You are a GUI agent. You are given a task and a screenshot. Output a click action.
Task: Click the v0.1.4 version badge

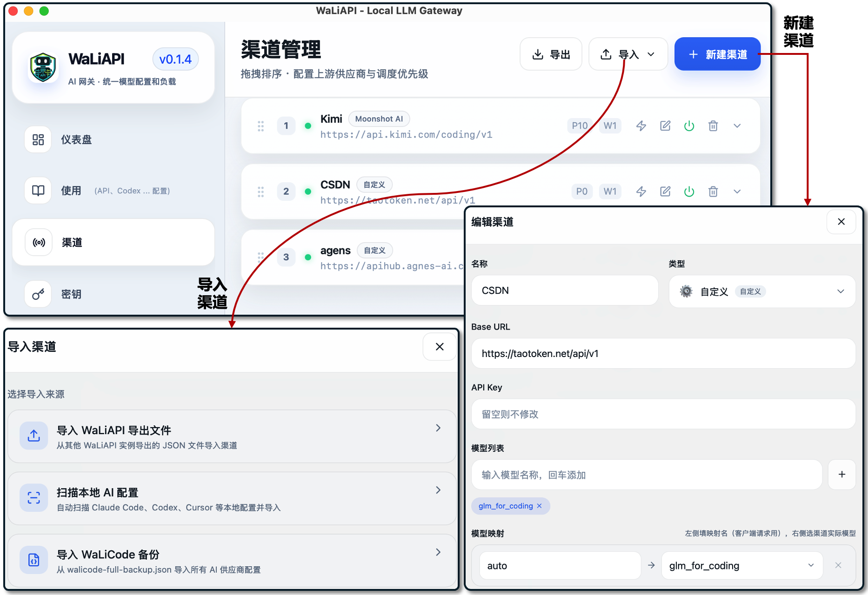[175, 59]
